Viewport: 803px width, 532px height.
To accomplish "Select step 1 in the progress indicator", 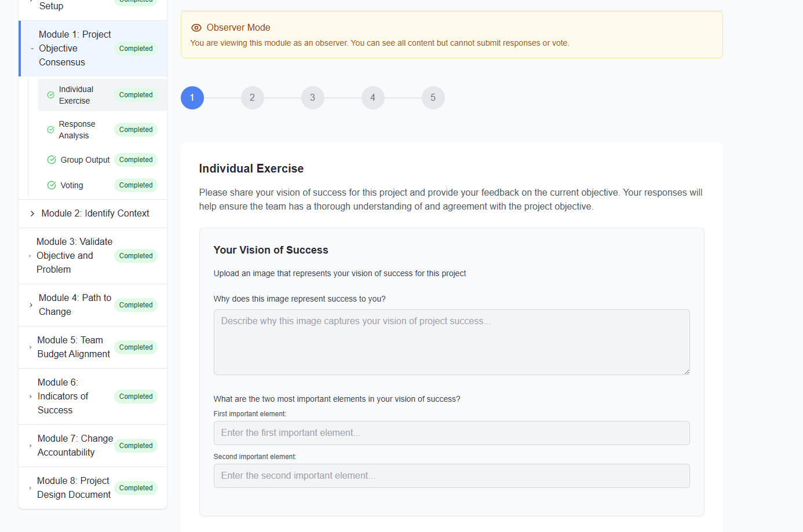I will 192,97.
